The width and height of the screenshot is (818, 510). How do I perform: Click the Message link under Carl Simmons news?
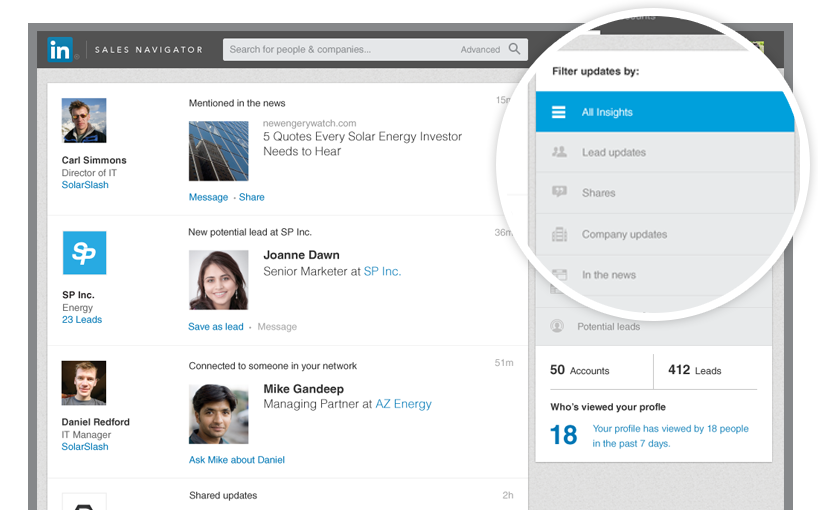(208, 197)
